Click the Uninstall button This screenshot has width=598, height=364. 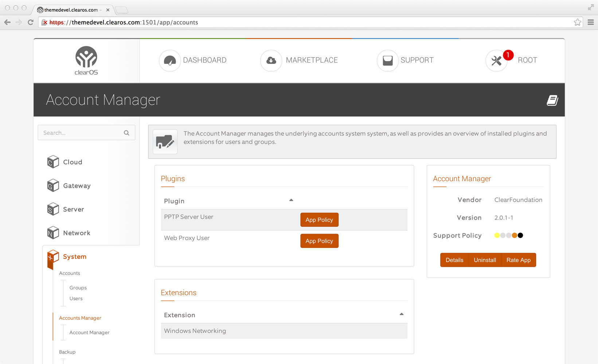485,260
